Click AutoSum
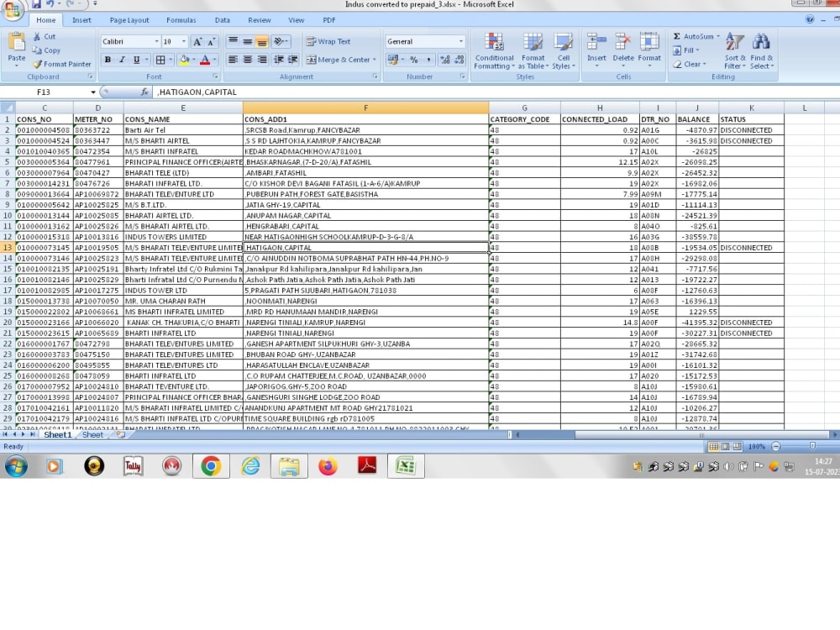 click(693, 36)
